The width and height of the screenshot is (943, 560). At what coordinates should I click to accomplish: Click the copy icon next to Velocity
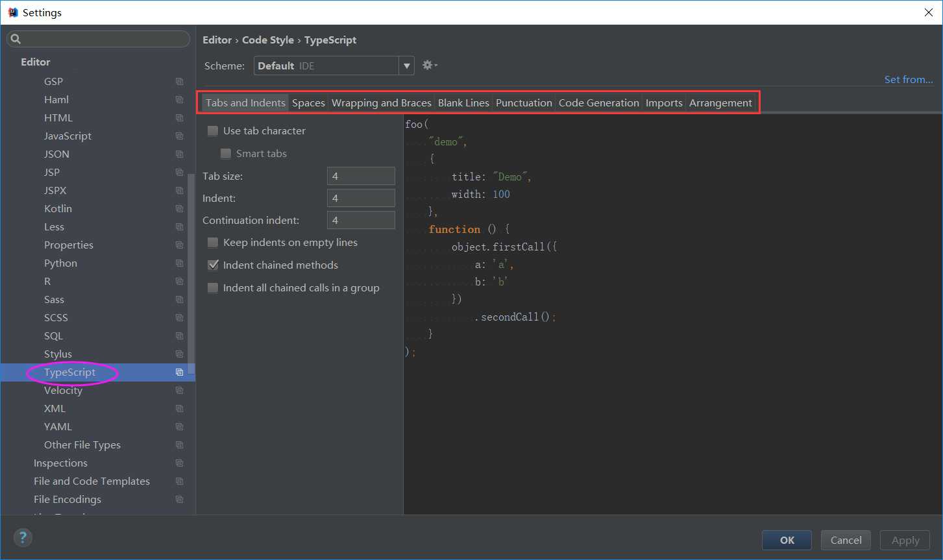click(x=179, y=391)
